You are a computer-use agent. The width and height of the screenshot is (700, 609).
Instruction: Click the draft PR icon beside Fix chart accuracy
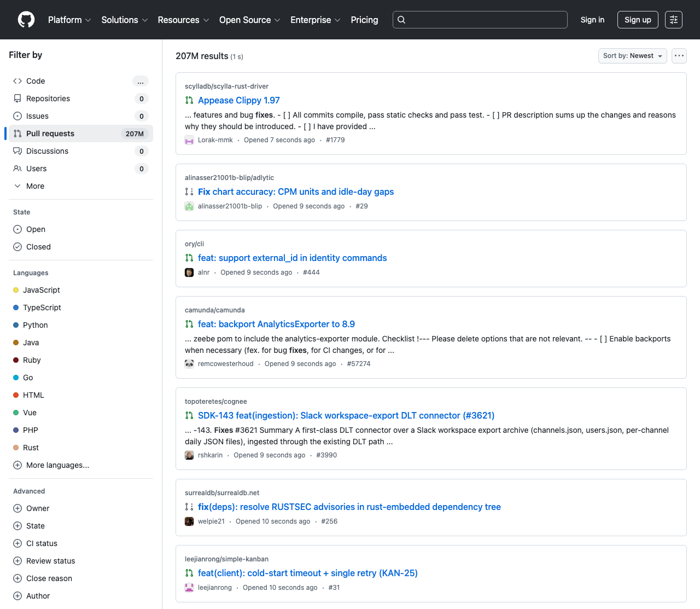pyautogui.click(x=189, y=192)
